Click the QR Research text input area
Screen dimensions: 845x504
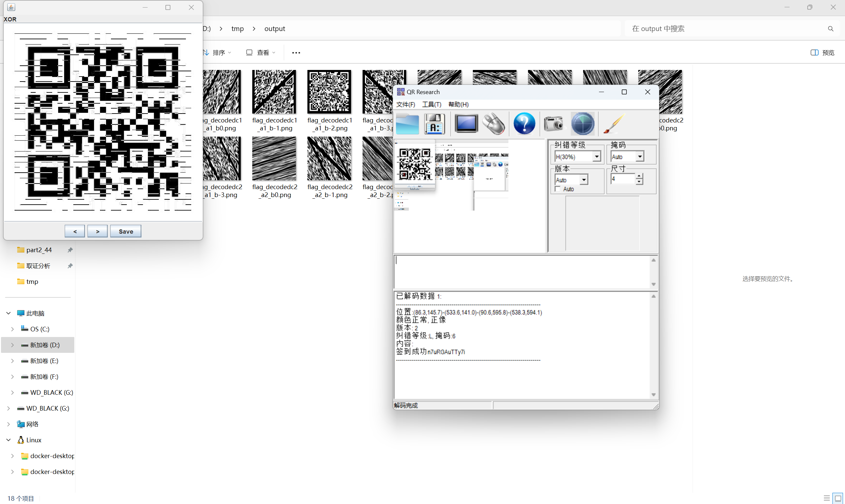point(522,272)
